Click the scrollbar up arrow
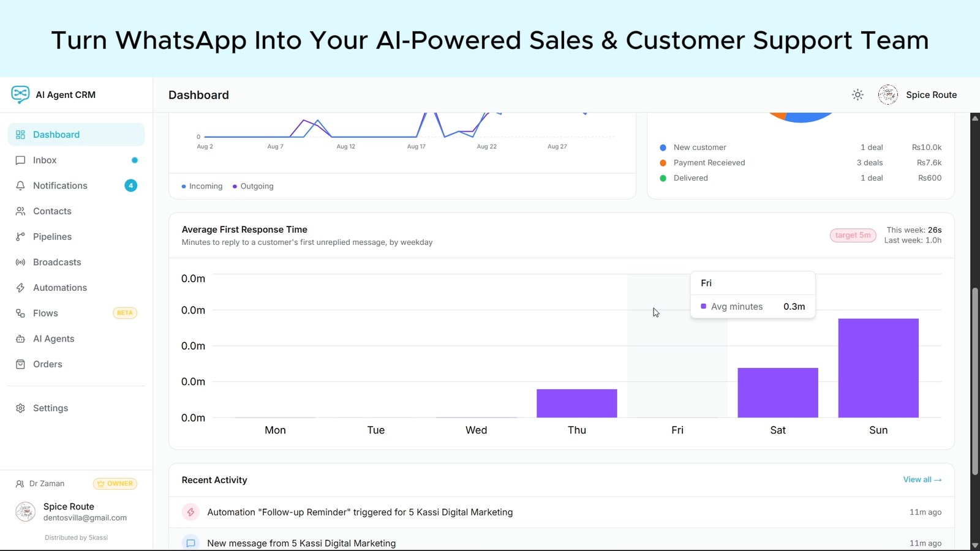The height and width of the screenshot is (551, 980). click(x=974, y=118)
